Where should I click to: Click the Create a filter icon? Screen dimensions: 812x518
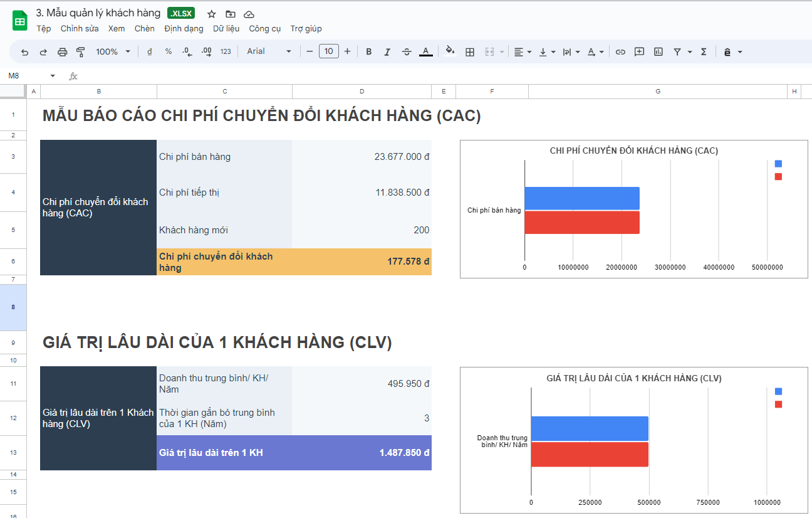point(677,51)
